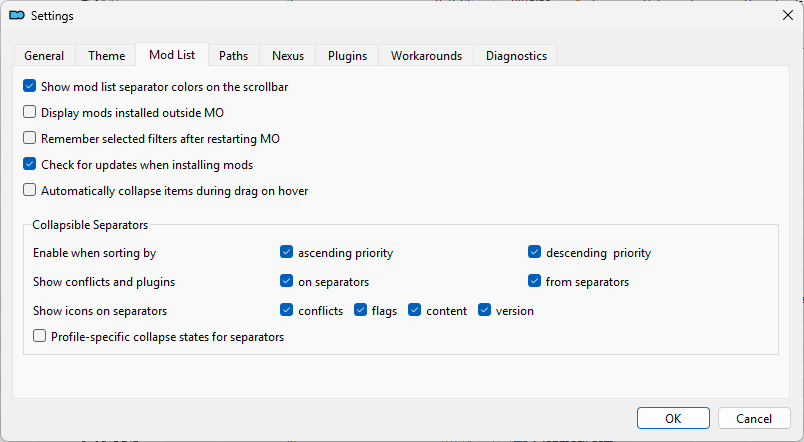This screenshot has height=442, width=804.
Task: Open the Theme tab
Action: point(106,56)
